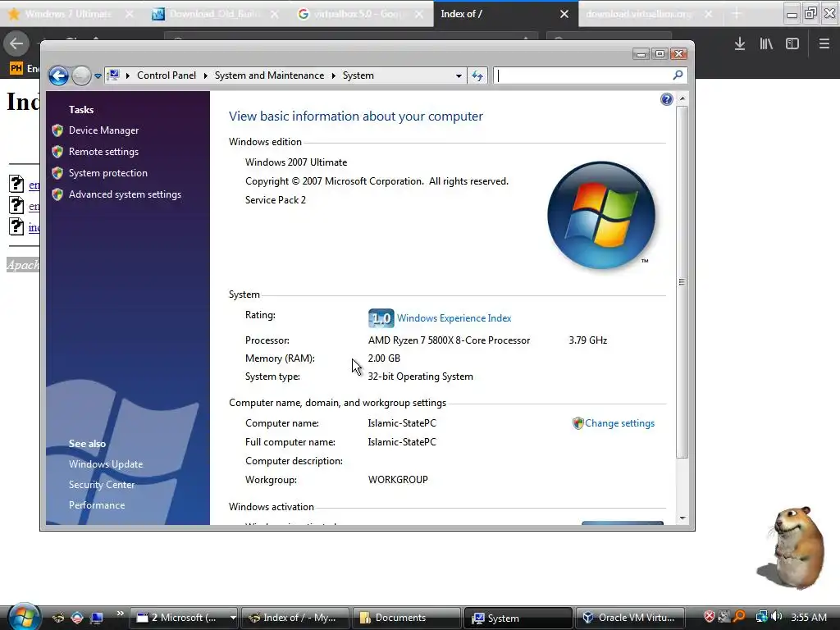Viewport: 840px width, 630px height.
Task: Open Remote settings
Action: point(103,152)
